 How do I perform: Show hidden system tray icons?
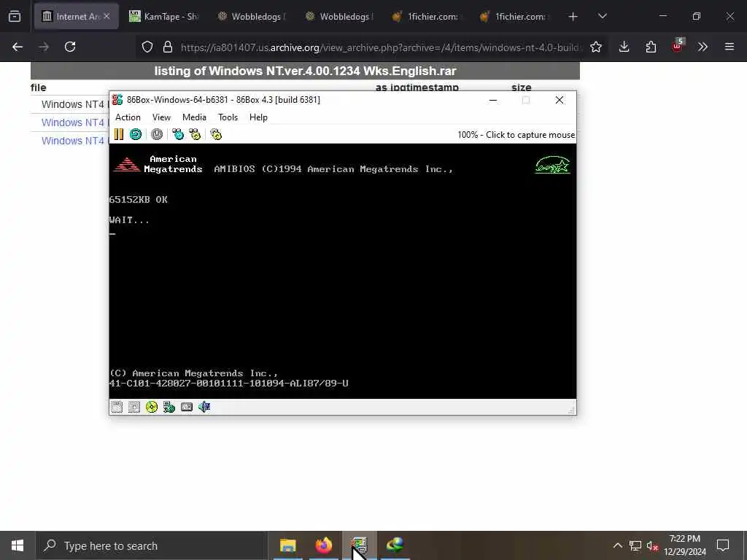pos(617,545)
